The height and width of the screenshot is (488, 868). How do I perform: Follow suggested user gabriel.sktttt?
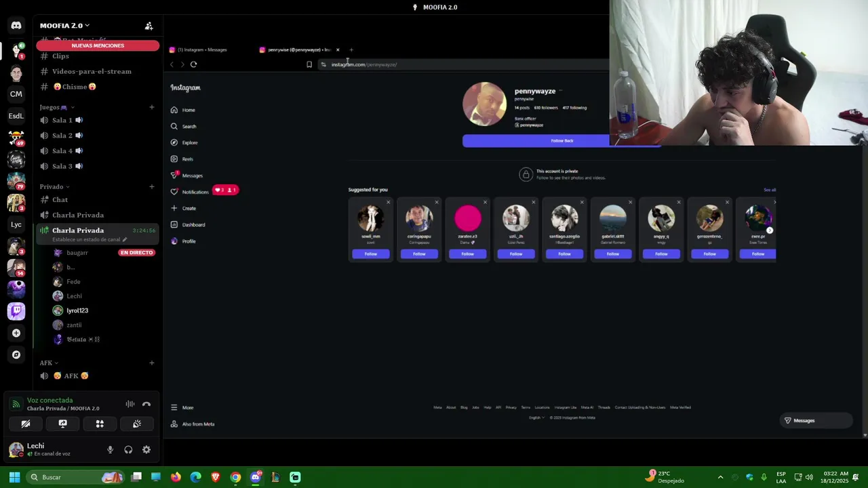point(613,253)
